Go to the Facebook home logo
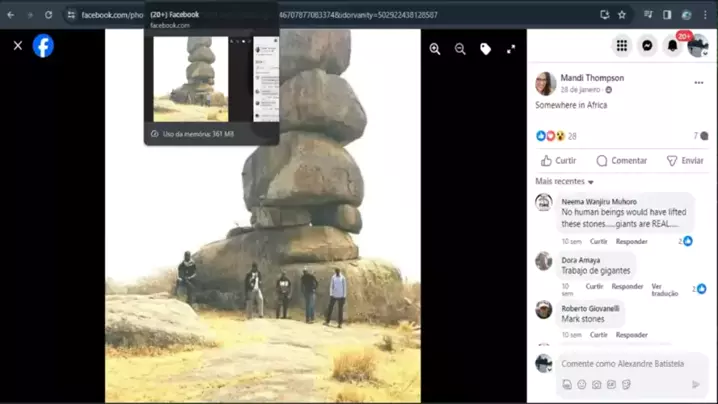The width and height of the screenshot is (718, 404). (43, 46)
